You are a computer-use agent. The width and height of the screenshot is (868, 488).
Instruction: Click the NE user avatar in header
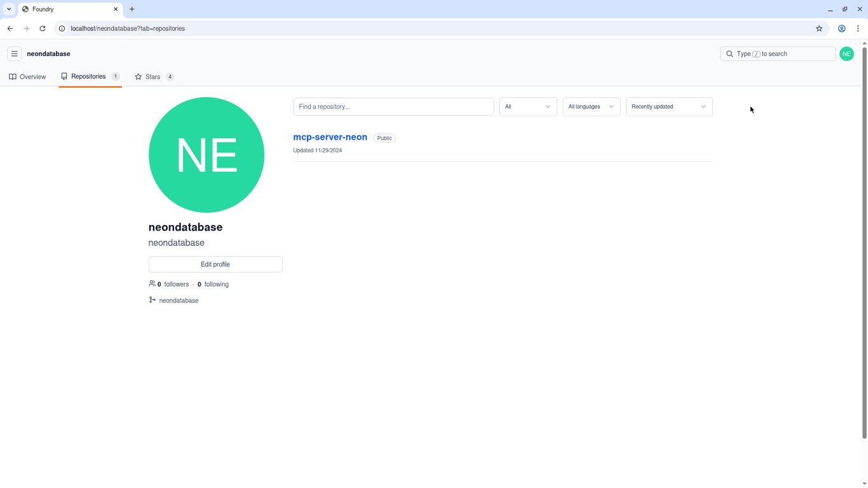coord(846,54)
